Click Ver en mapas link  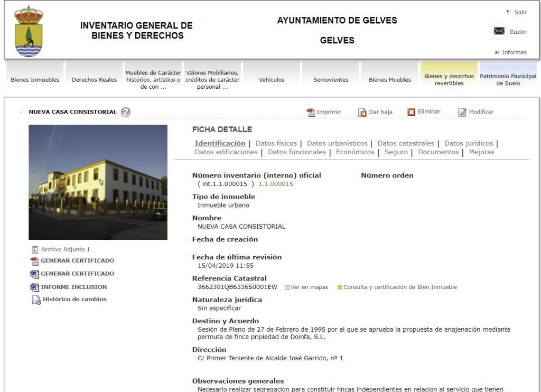(x=310, y=287)
